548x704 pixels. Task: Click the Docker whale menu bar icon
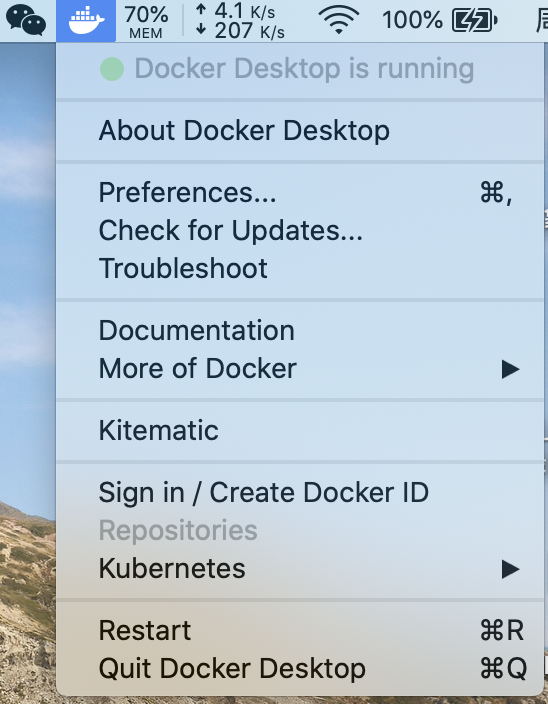point(86,20)
